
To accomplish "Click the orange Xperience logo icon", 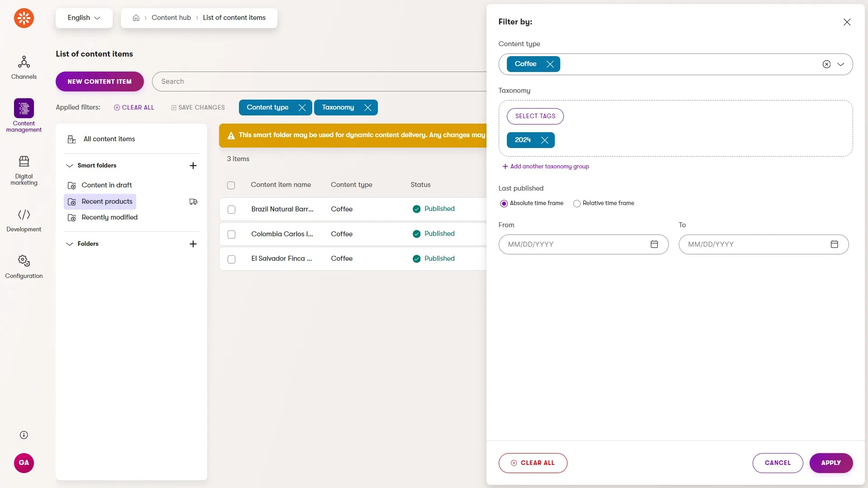I will (x=24, y=18).
